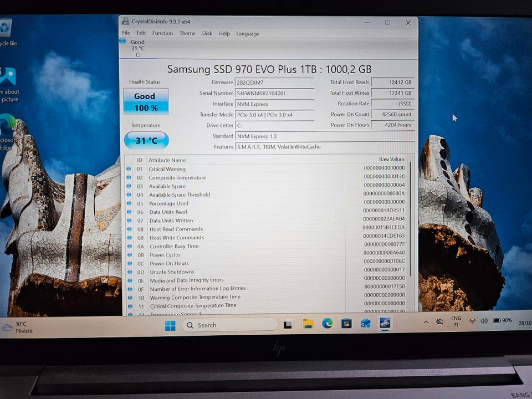This screenshot has width=532, height=399.
Task: Click the status icon of Percentage Used row
Action: coord(129,203)
